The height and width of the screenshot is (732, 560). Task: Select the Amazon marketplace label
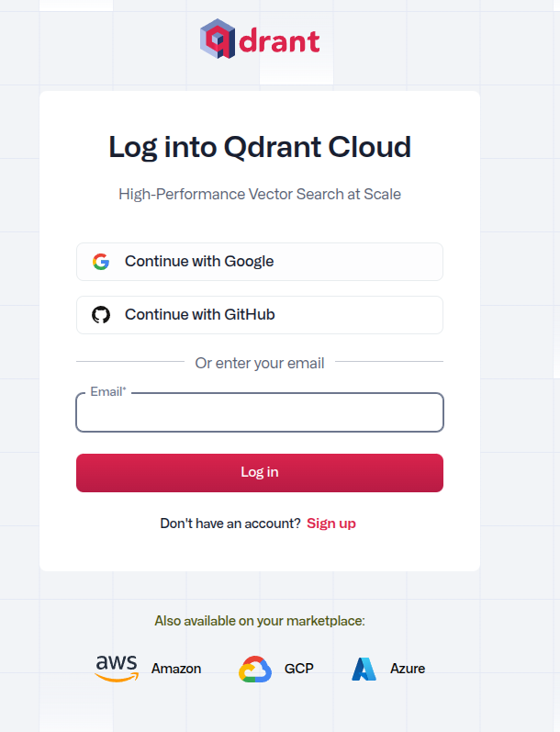tap(176, 669)
